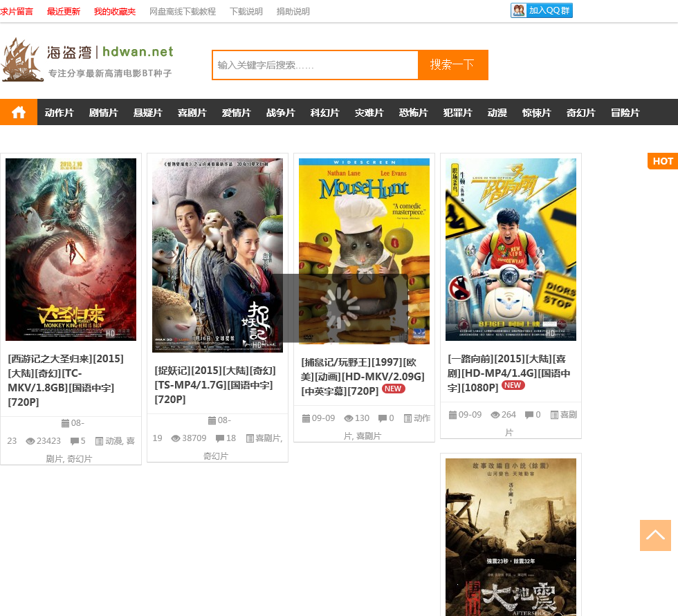The image size is (678, 616).
Task: Click the calendar icon on 捕鼠记 card
Action: [306, 418]
